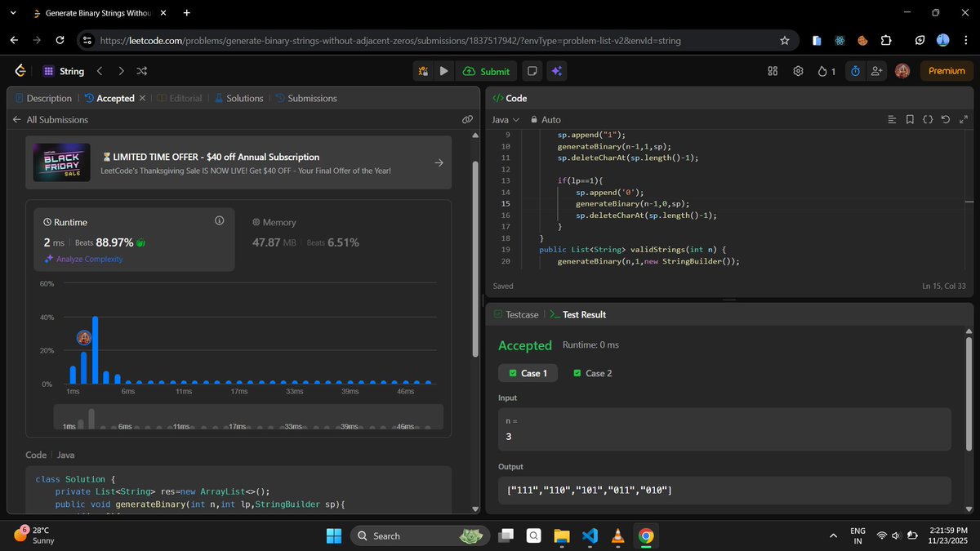Expand the editor to fullscreen
The image size is (980, 551).
(963, 119)
